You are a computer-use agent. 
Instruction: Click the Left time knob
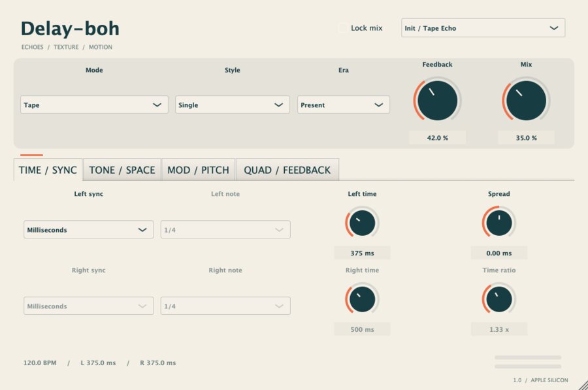[x=362, y=223]
